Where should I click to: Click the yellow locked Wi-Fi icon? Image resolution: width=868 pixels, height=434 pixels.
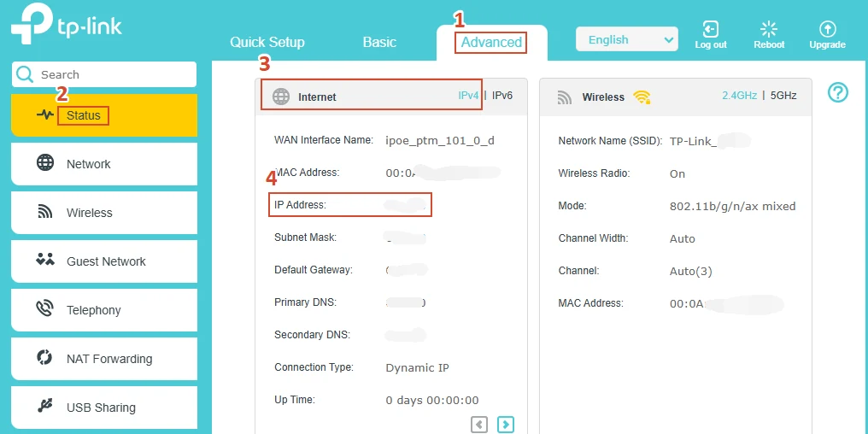click(x=642, y=97)
